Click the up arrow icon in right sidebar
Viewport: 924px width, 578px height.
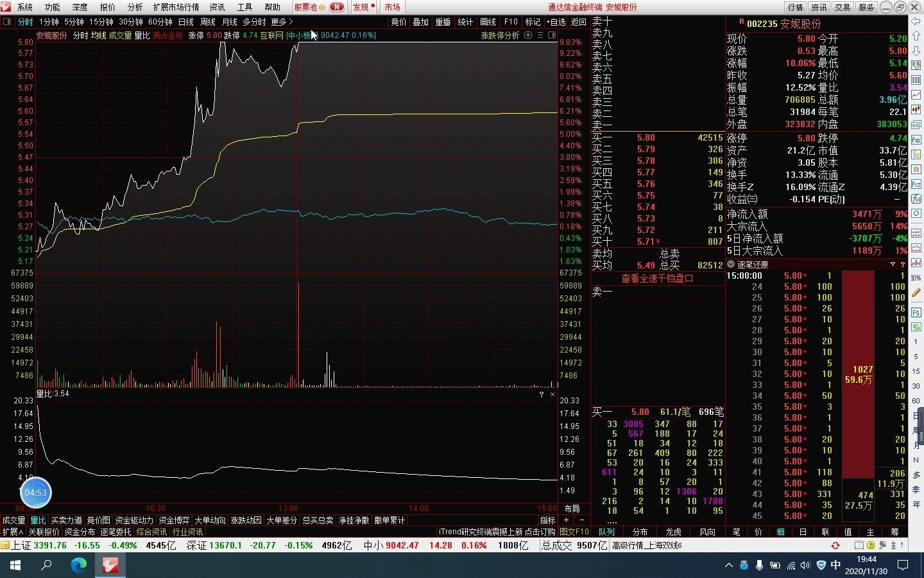click(916, 37)
